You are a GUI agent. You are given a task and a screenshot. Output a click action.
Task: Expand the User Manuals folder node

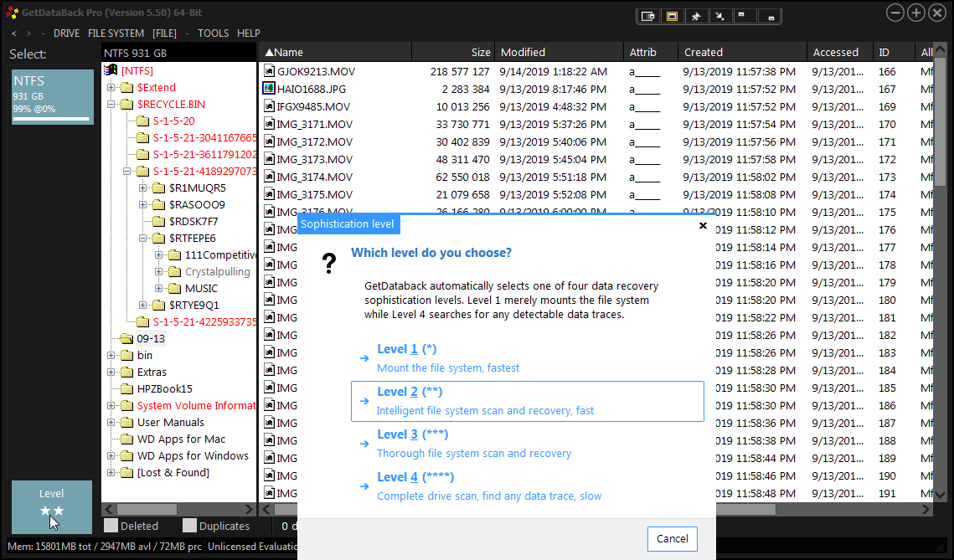coord(111,423)
